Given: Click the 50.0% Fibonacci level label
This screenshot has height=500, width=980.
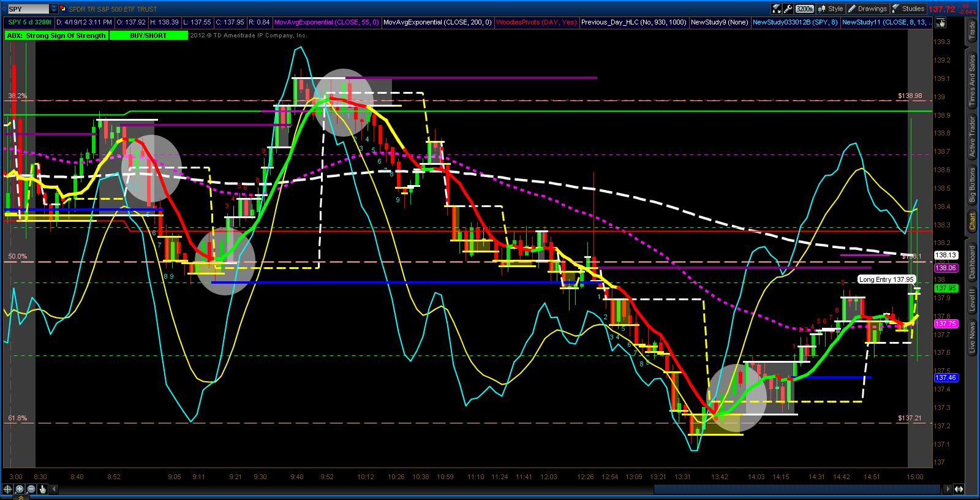Looking at the screenshot, I should (x=17, y=257).
